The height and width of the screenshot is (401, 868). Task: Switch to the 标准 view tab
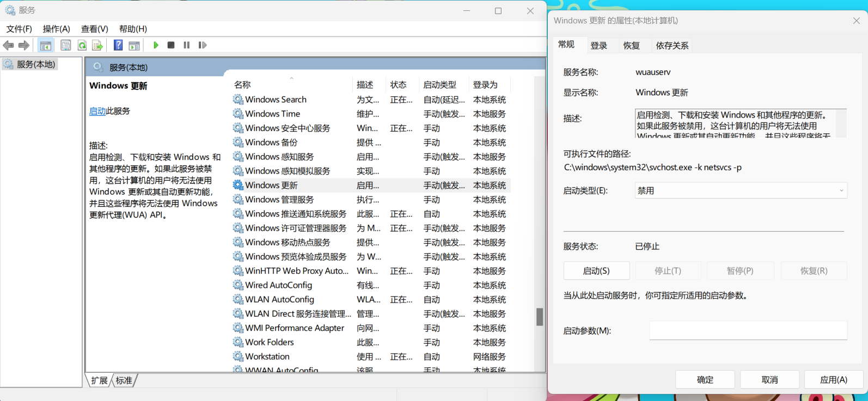point(124,380)
